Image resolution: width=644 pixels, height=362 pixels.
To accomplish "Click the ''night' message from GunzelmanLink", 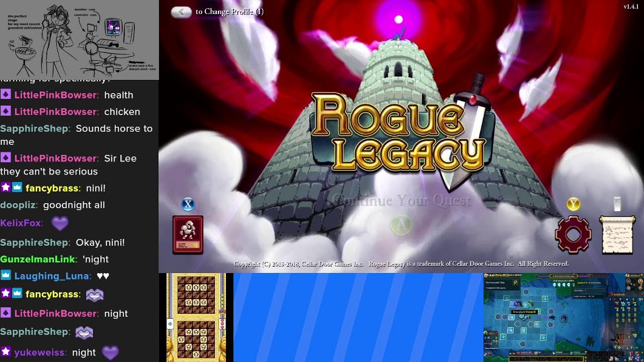I will tap(96, 259).
